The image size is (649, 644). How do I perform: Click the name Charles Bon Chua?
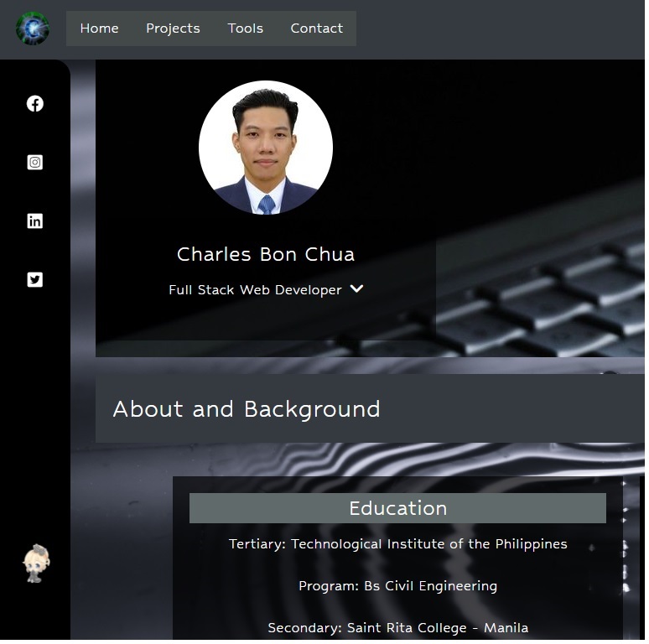click(265, 254)
